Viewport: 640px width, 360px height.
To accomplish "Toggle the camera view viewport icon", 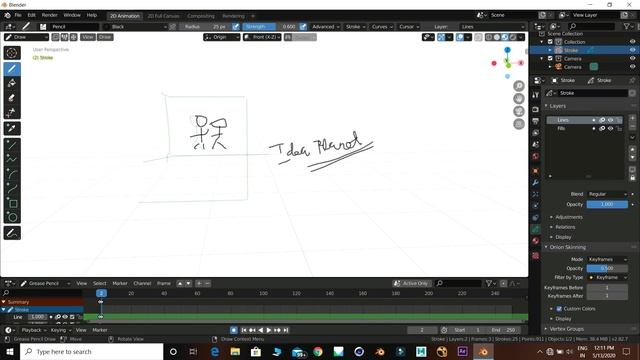I will click(519, 111).
